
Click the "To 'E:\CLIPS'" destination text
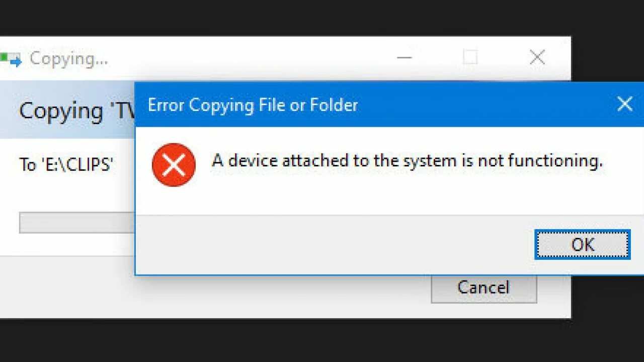pyautogui.click(x=65, y=164)
